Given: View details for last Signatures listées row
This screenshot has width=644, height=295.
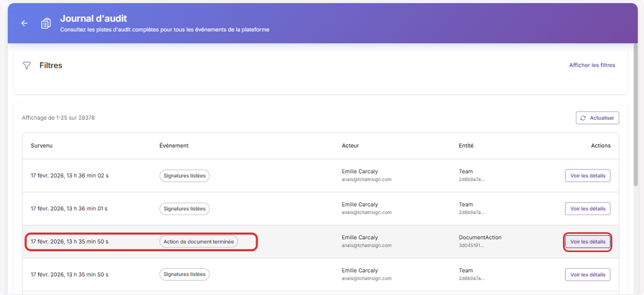Looking at the screenshot, I should click(x=587, y=275).
